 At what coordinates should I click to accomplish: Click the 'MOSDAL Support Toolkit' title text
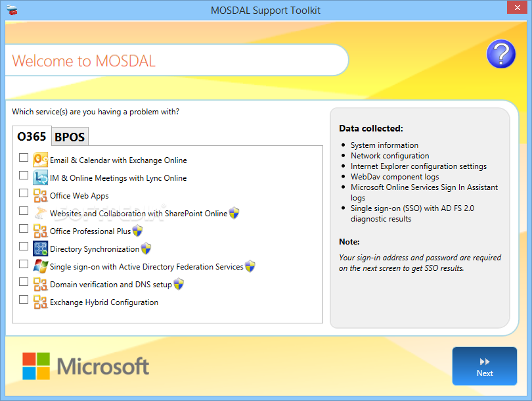(x=265, y=11)
